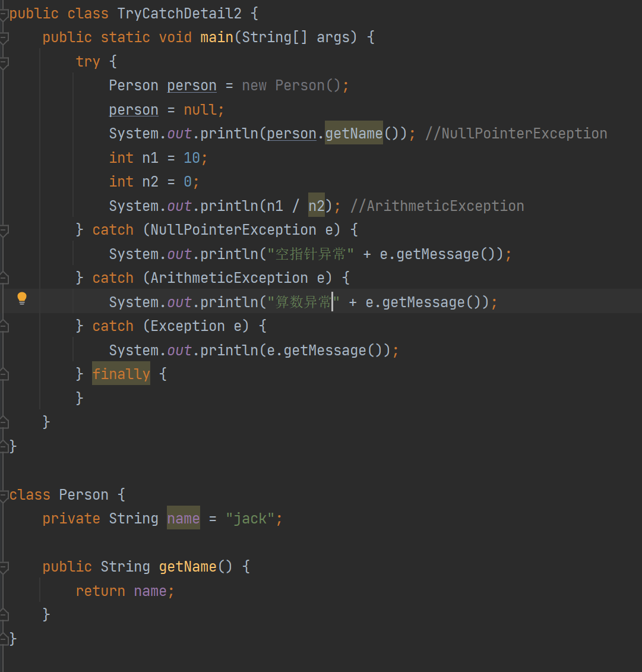The image size is (642, 672).
Task: Click NullPointerException in the catch clause
Action: [233, 230]
